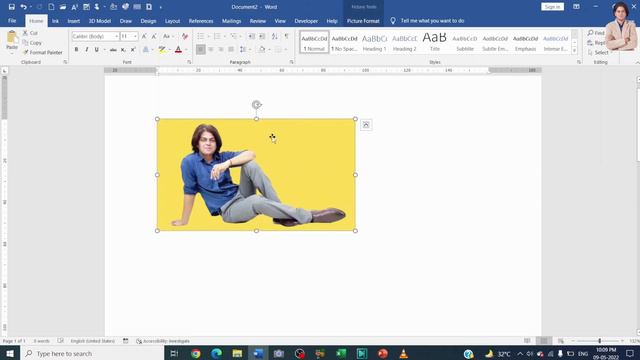The height and width of the screenshot is (360, 640).
Task: Switch to the Picture Format tab
Action: point(363,21)
